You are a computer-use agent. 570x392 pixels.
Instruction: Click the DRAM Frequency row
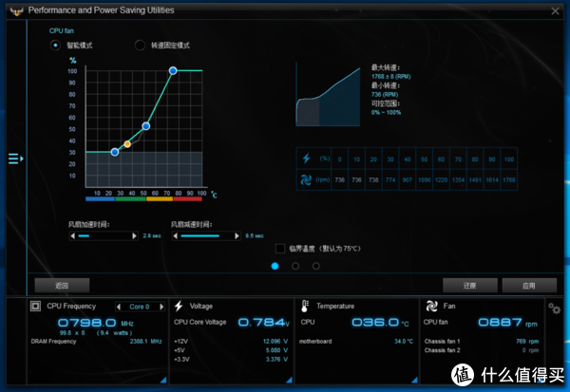(x=96, y=341)
